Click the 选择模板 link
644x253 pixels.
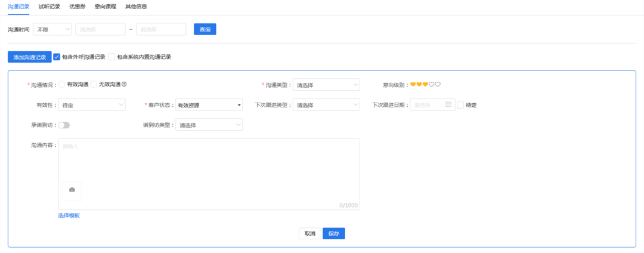(x=69, y=215)
